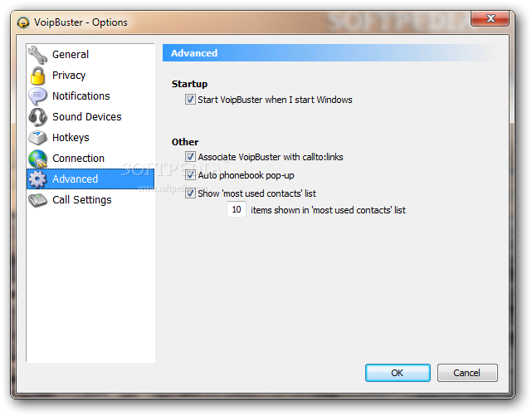Confirm settings with the OK button
Image resolution: width=532 pixels, height=416 pixels.
pyautogui.click(x=398, y=373)
